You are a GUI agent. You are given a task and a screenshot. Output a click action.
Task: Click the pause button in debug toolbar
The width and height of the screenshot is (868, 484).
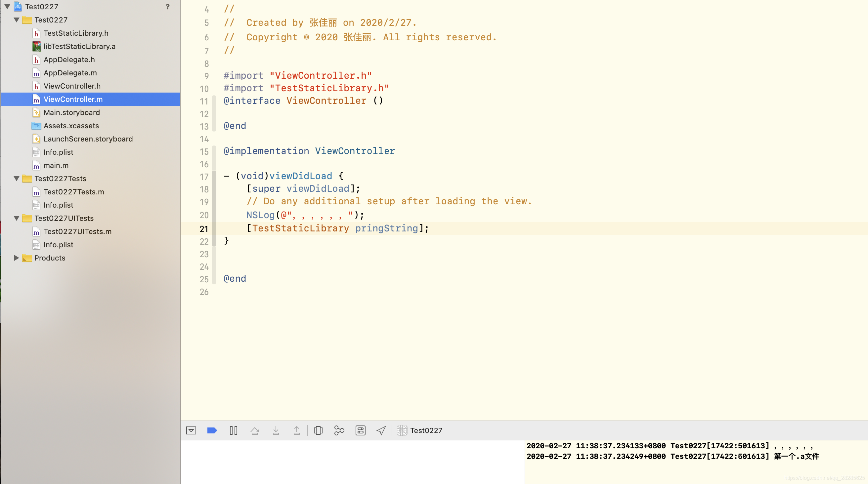tap(234, 430)
